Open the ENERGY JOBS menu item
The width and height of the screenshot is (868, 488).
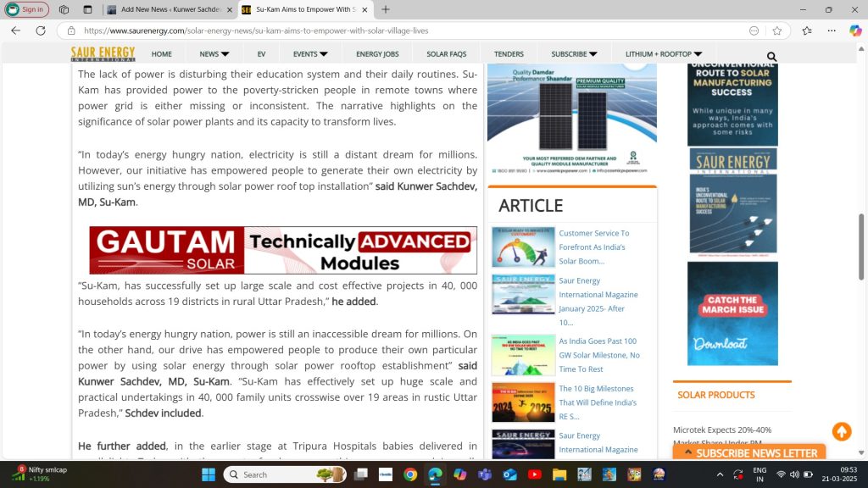click(377, 53)
